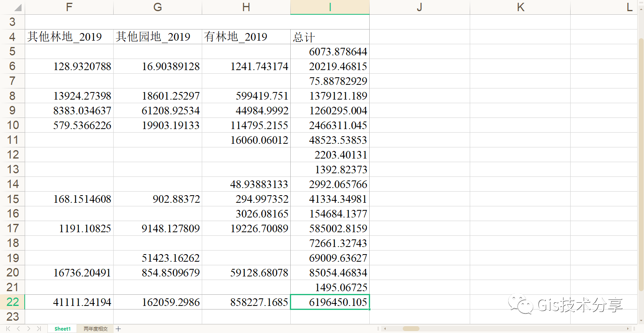Screen dimensions: 644x333
Task: Select cell with 16060.06012
Action: pos(246,140)
